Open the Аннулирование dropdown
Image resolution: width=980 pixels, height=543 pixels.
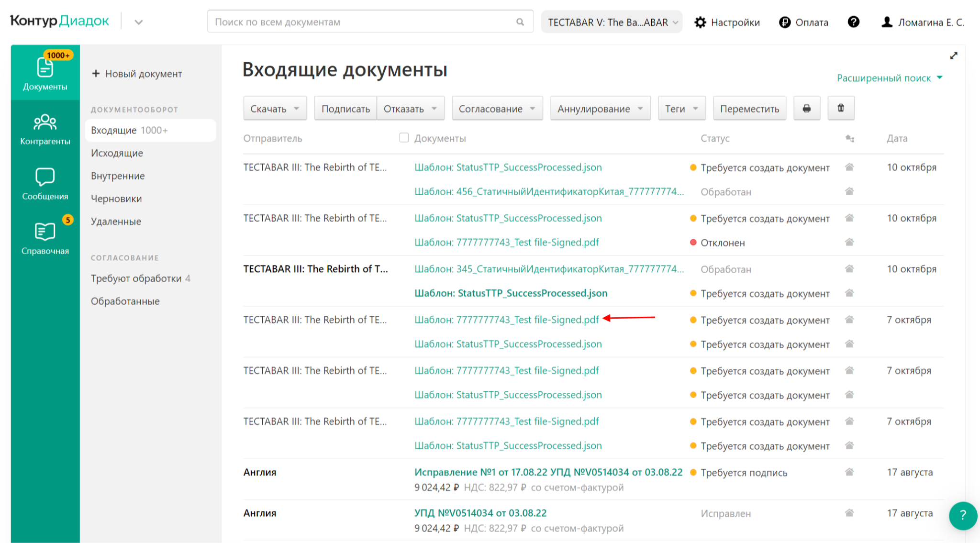[600, 109]
